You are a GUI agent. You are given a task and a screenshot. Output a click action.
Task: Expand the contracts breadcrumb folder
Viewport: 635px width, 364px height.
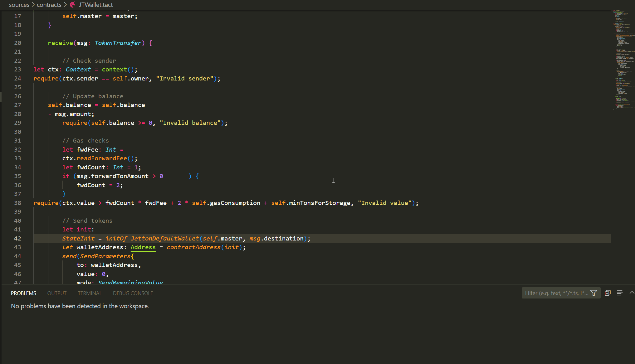49,5
